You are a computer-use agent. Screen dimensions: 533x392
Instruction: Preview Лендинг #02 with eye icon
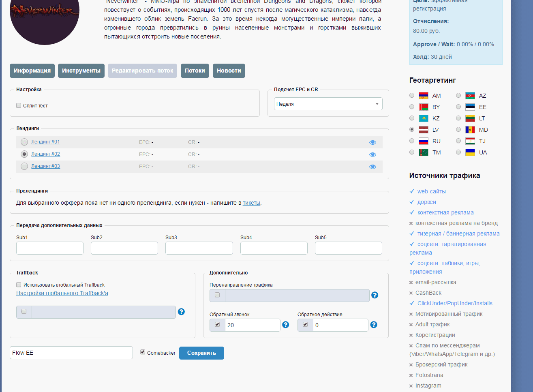tap(372, 154)
